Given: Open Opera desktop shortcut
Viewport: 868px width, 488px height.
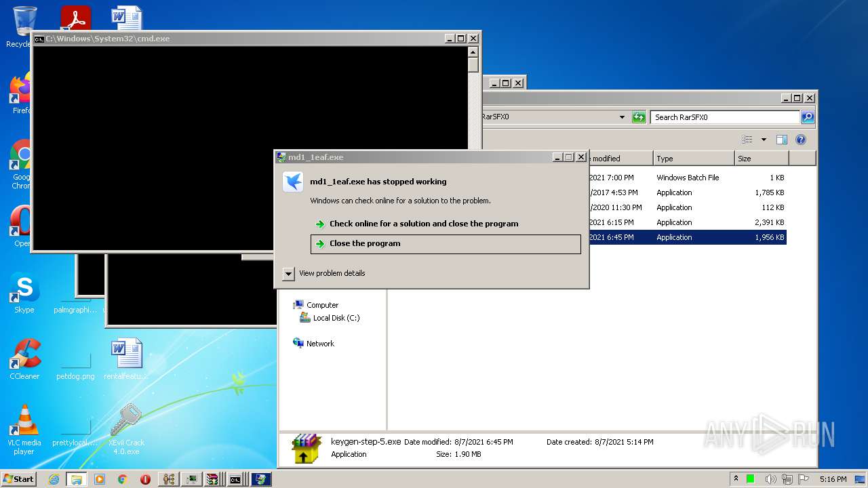Looking at the screenshot, I should tap(22, 226).
